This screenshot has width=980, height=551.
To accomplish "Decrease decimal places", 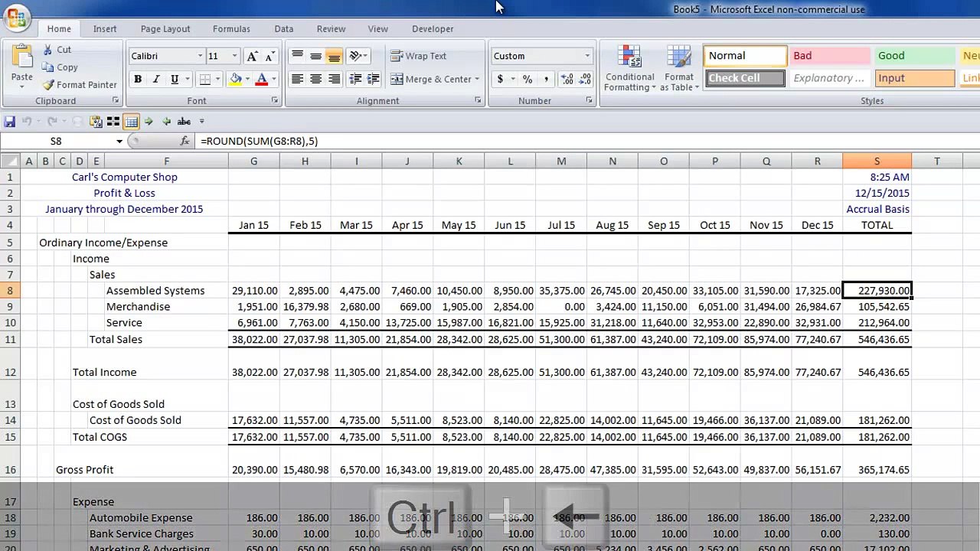I will [585, 79].
